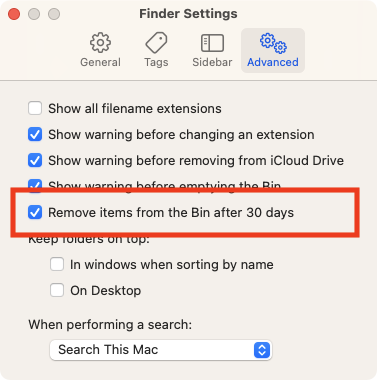Click the blue dropdown arrows on search popup
This screenshot has height=380, width=377.
coord(262,350)
